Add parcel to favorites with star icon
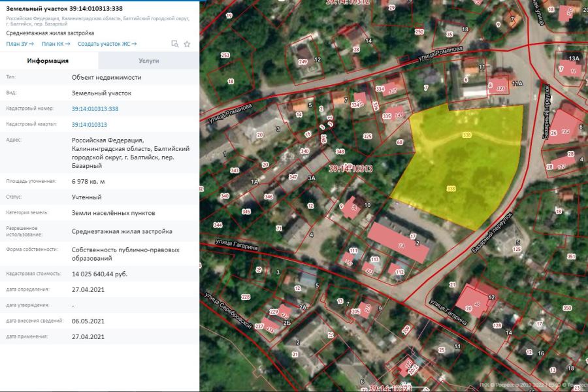Screen dimensions: 588x392 click(187, 44)
